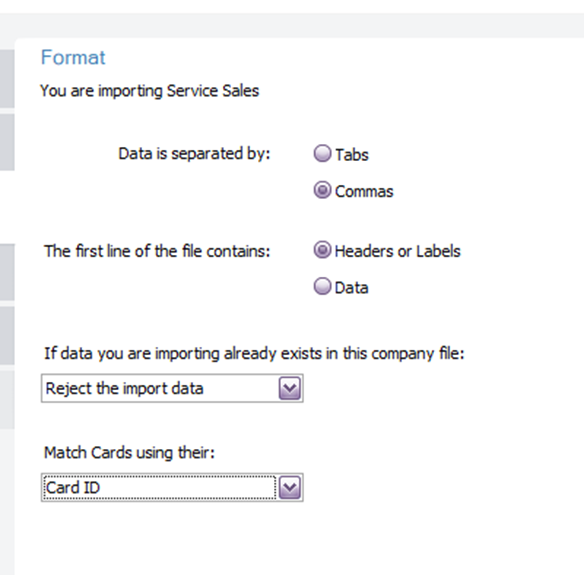Set first line contains Data option
Screen dimensions: 584x575
tap(322, 286)
